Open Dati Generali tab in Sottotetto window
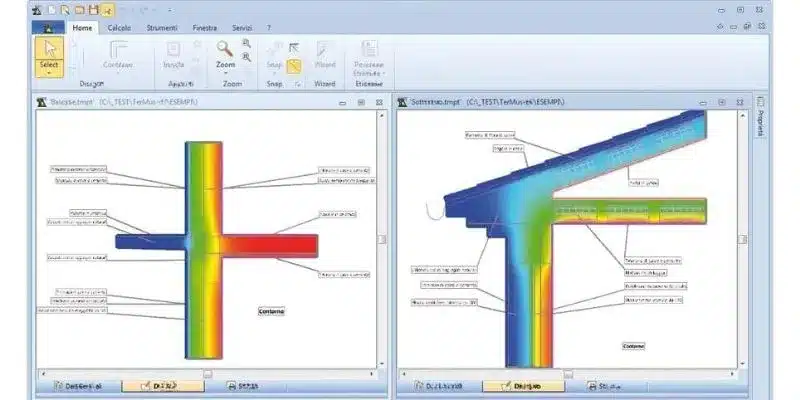 pos(439,386)
